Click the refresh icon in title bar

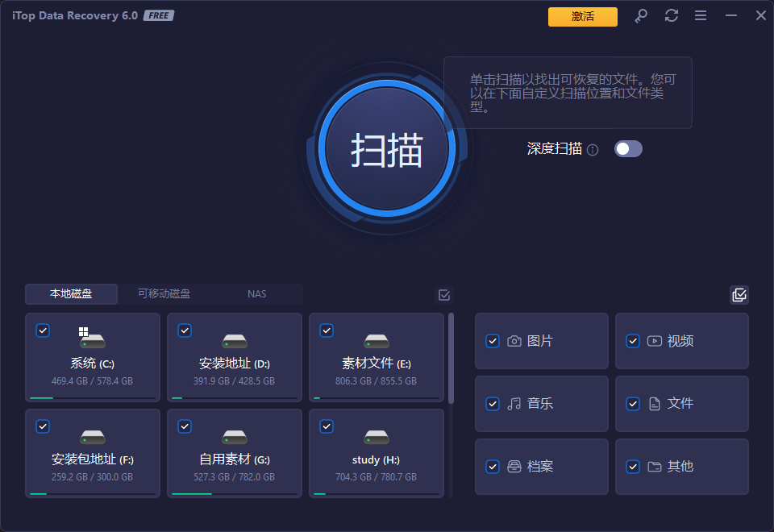[671, 16]
